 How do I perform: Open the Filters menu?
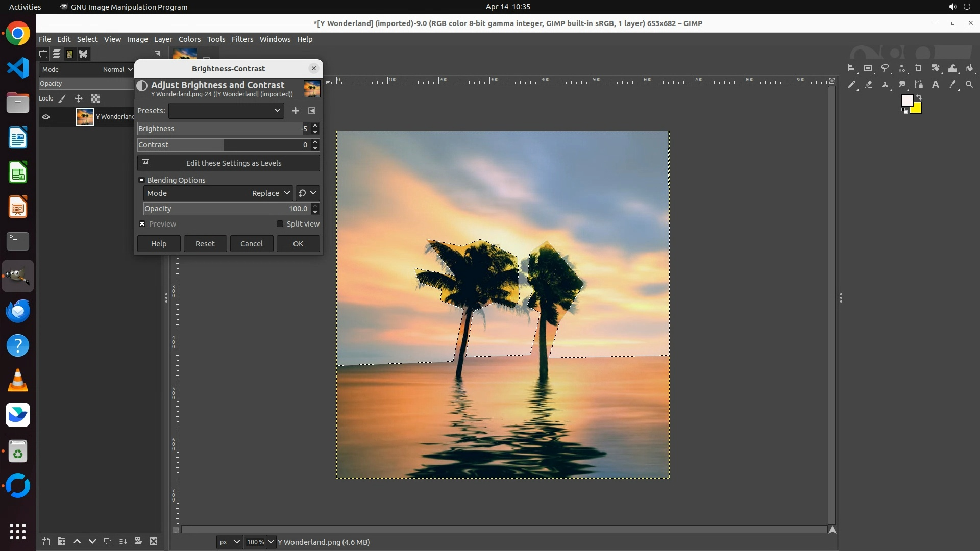[x=242, y=39]
